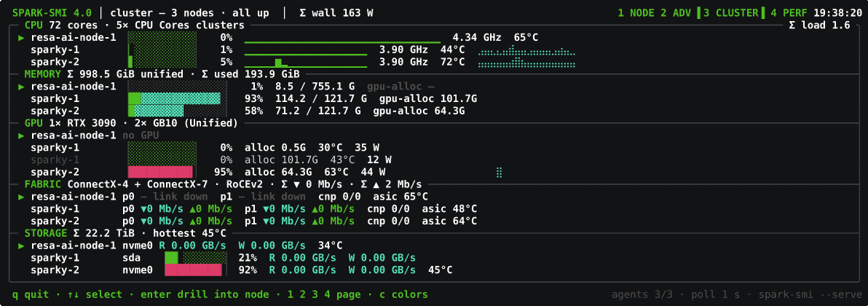868x306 pixels.
Task: Click the p1 link down label
Action: [x=263, y=197]
